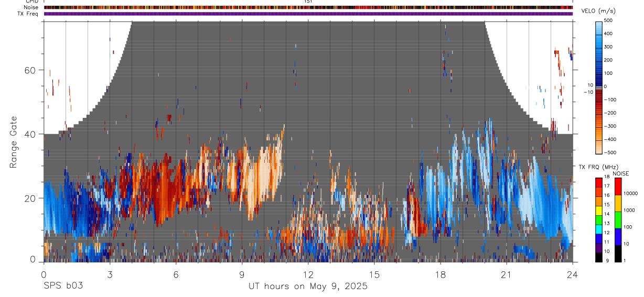This screenshot has width=644, height=297.
Task: Click the '9' hour tick on the UT axis
Action: (x=242, y=274)
